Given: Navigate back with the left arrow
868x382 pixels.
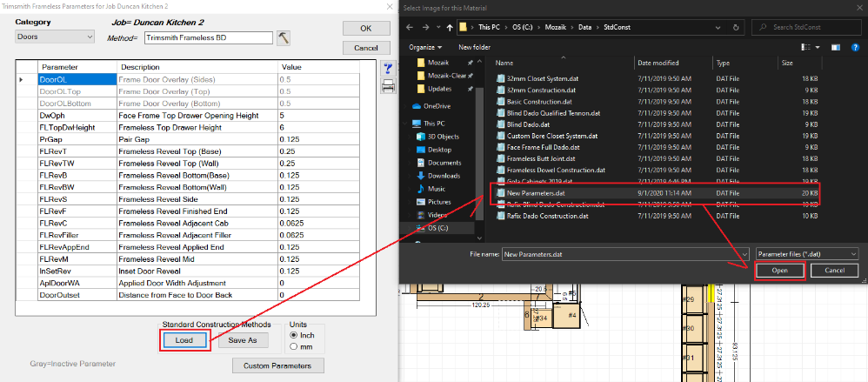Looking at the screenshot, I should 410,28.
